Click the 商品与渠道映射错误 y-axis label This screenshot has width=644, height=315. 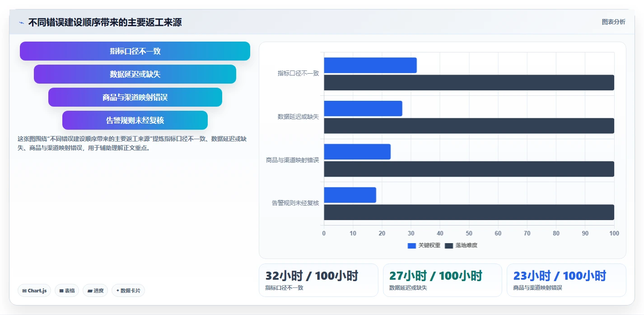[x=293, y=160]
